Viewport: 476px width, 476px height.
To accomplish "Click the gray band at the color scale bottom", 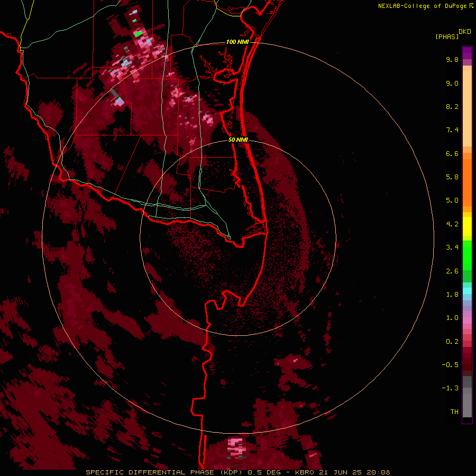I will 467,397.
